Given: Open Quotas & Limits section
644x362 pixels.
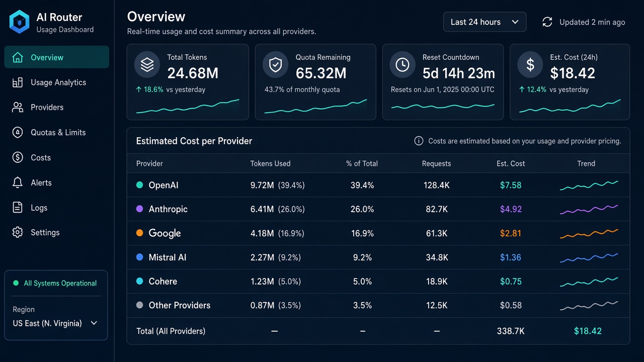Looking at the screenshot, I should click(57, 132).
